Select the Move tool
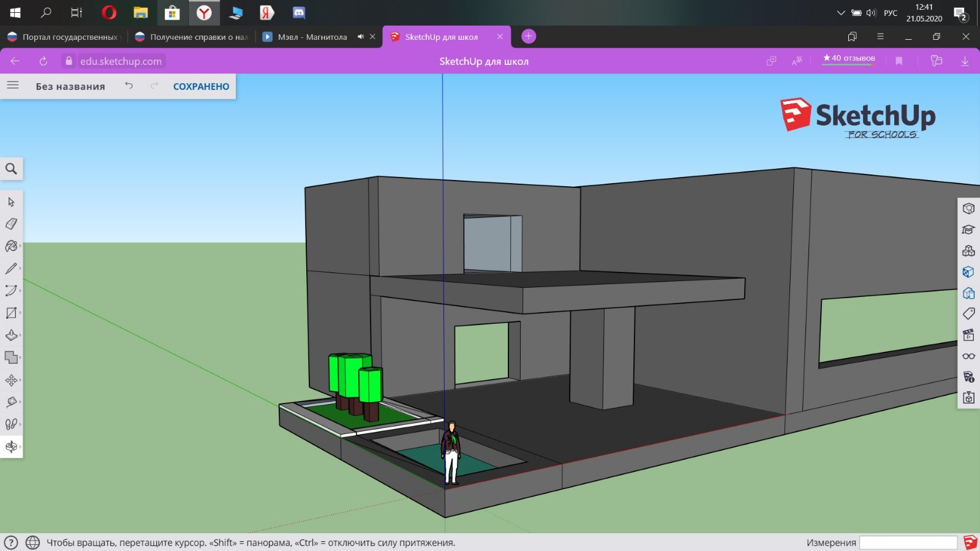The height and width of the screenshot is (551, 980). (11, 380)
